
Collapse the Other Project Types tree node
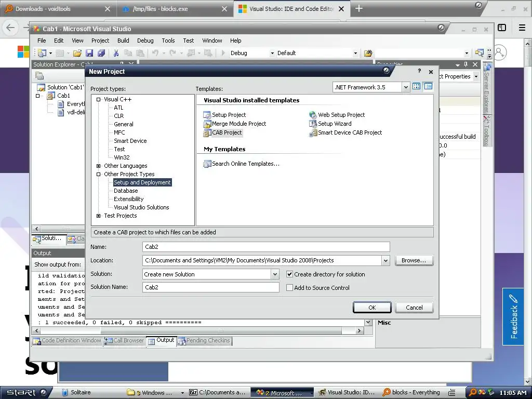[98, 174]
